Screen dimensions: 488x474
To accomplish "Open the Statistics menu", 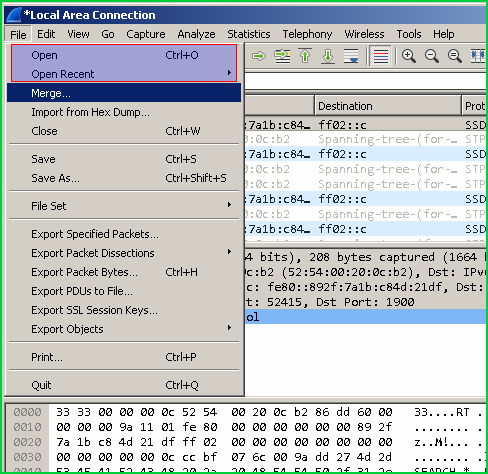I will [249, 34].
